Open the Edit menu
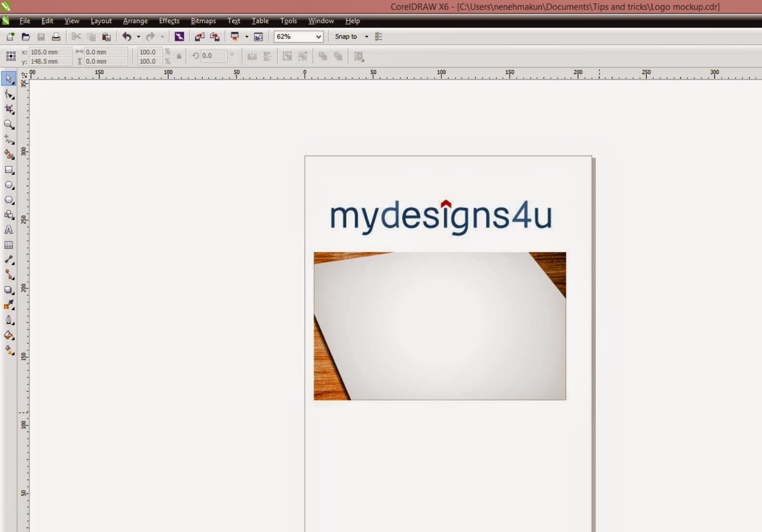This screenshot has height=532, width=762. (47, 21)
